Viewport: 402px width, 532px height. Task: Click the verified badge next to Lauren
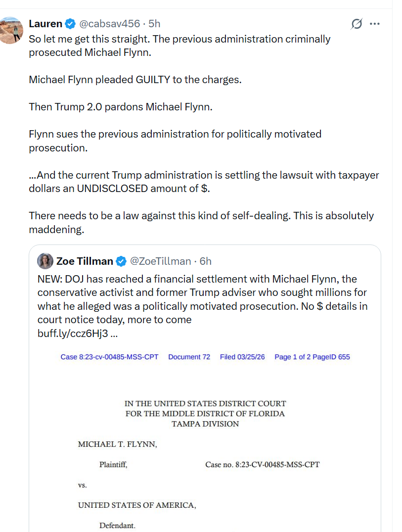point(71,24)
